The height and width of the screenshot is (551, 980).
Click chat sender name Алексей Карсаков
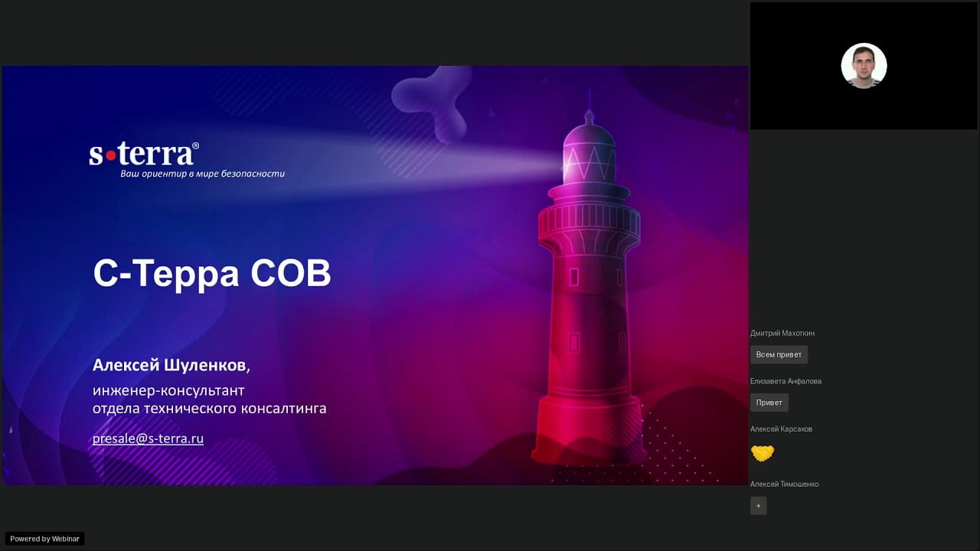coord(781,429)
